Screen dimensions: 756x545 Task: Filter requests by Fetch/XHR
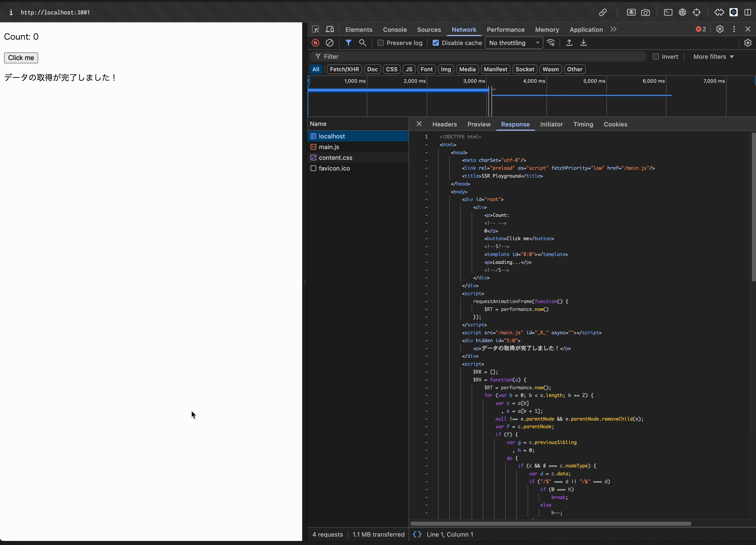click(x=344, y=69)
